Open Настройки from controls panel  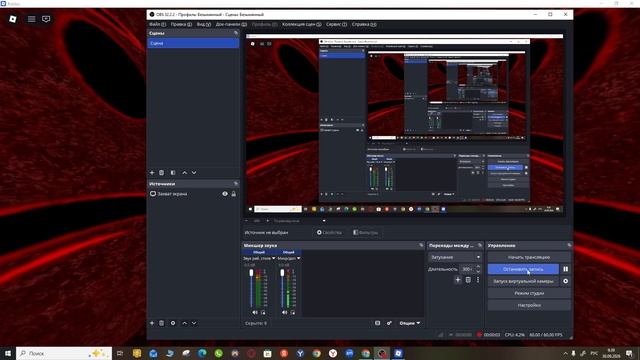[529, 305]
